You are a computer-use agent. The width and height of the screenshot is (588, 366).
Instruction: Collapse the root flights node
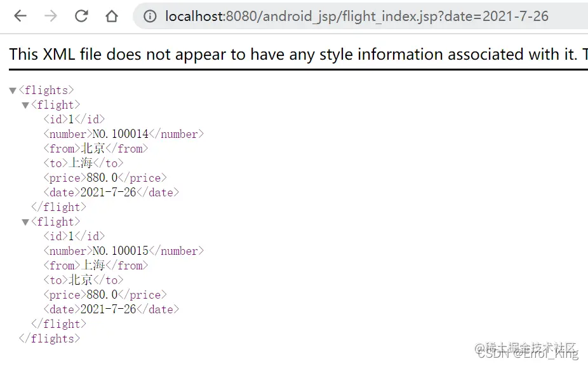coord(13,90)
